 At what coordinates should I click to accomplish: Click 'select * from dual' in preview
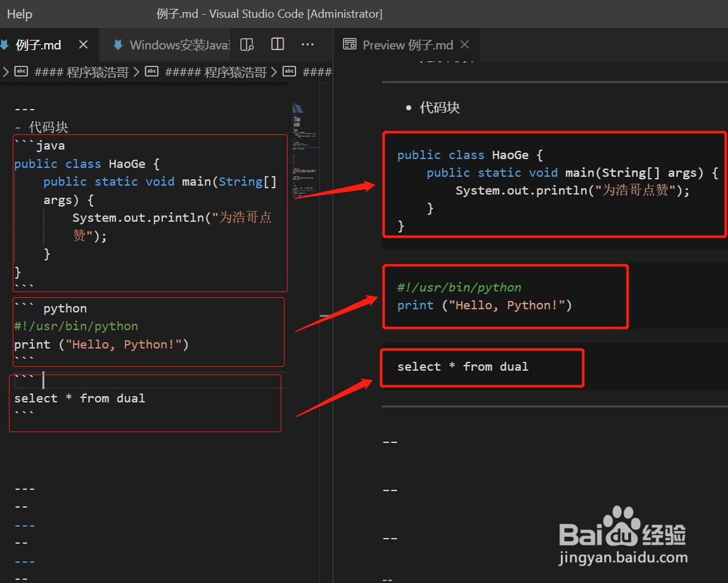pyautogui.click(x=463, y=366)
